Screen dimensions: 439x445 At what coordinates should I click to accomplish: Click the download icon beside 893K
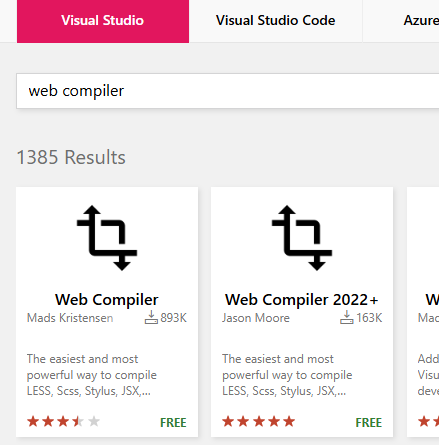pyautogui.click(x=151, y=317)
